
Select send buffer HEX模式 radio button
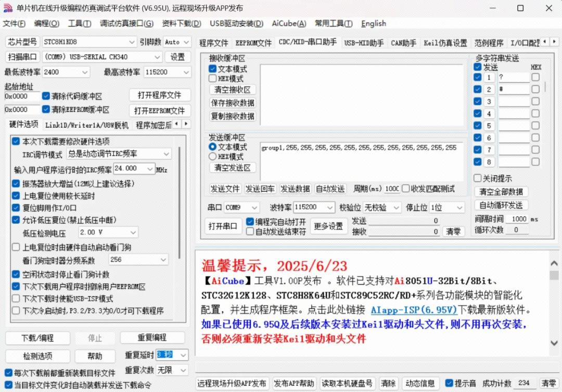tap(212, 157)
